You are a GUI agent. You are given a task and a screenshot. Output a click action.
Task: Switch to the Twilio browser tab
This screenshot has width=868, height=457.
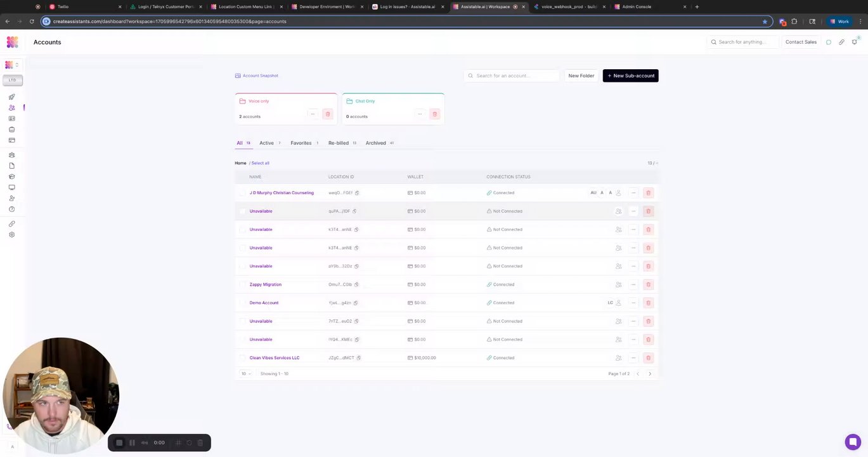[x=84, y=6]
